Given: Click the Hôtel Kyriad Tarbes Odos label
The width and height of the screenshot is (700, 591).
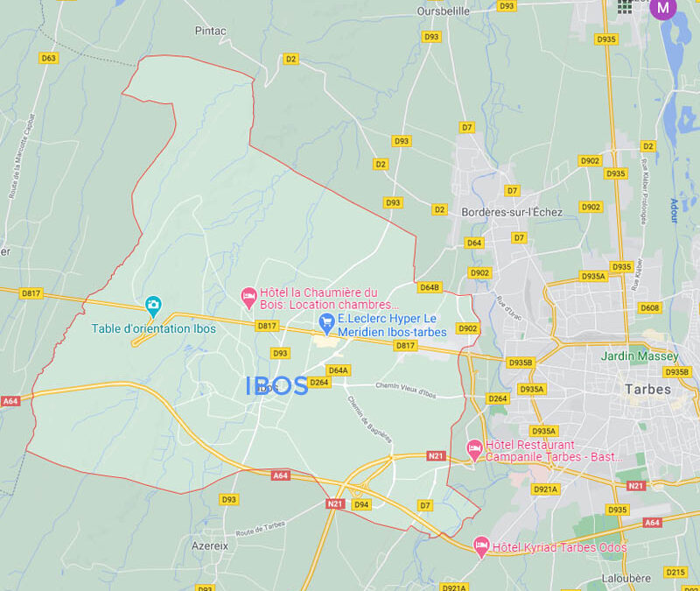Looking at the screenshot, I should click(559, 547).
